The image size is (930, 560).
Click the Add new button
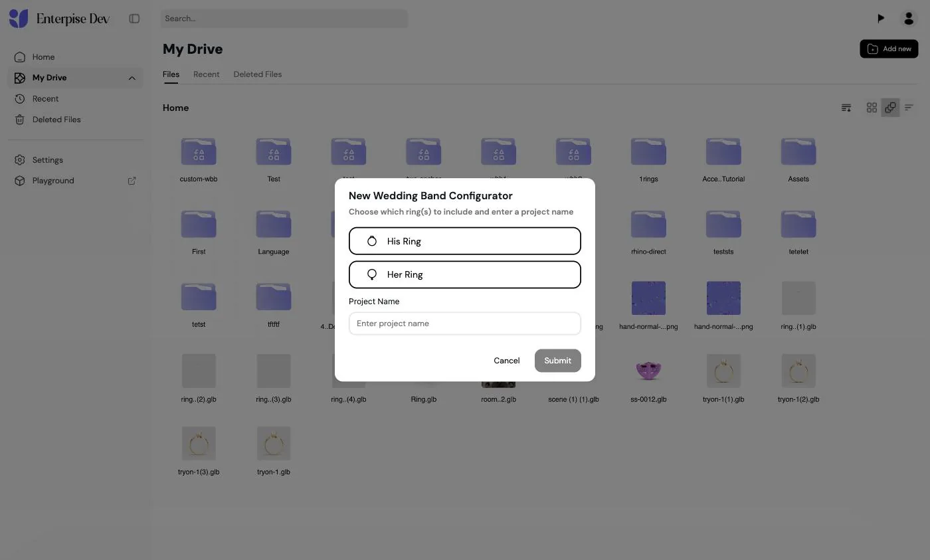point(889,48)
